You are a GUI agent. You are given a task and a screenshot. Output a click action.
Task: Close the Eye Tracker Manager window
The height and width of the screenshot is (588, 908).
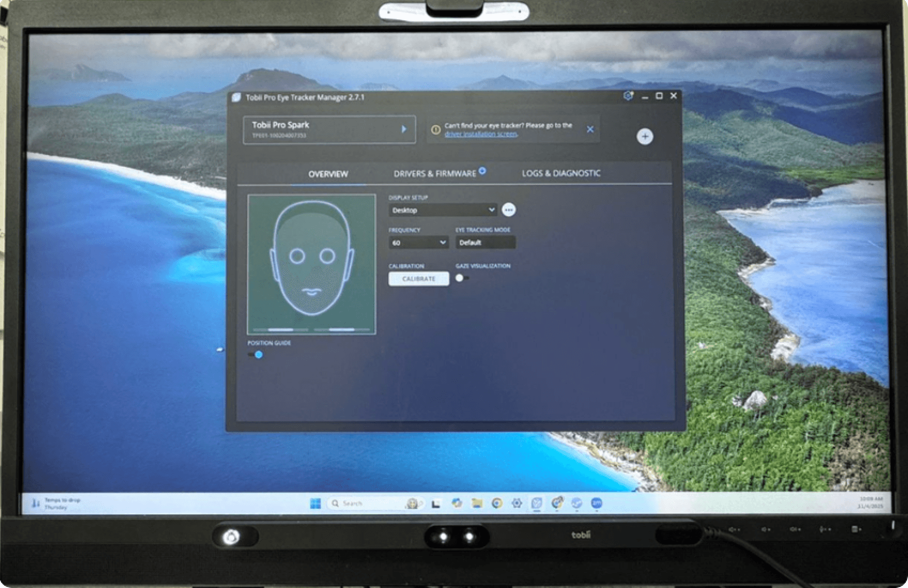click(x=673, y=96)
